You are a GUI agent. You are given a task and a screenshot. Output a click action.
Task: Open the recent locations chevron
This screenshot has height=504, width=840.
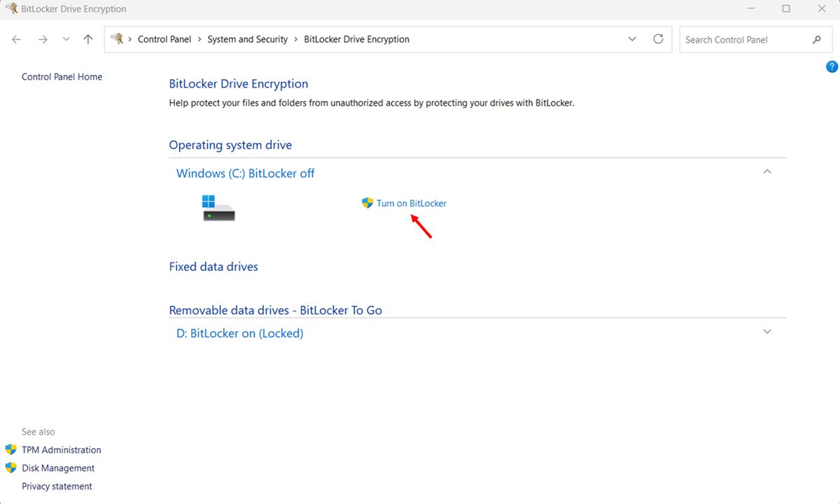(66, 39)
